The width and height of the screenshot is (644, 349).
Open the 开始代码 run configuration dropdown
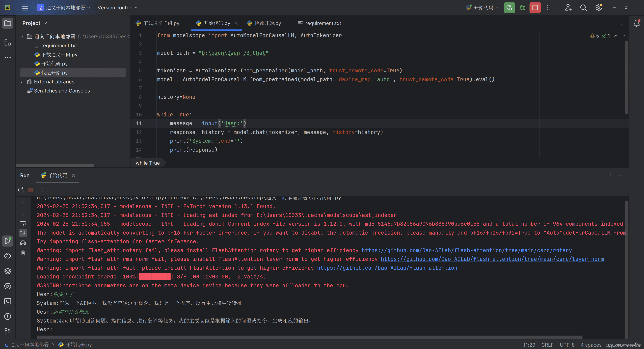tap(482, 8)
